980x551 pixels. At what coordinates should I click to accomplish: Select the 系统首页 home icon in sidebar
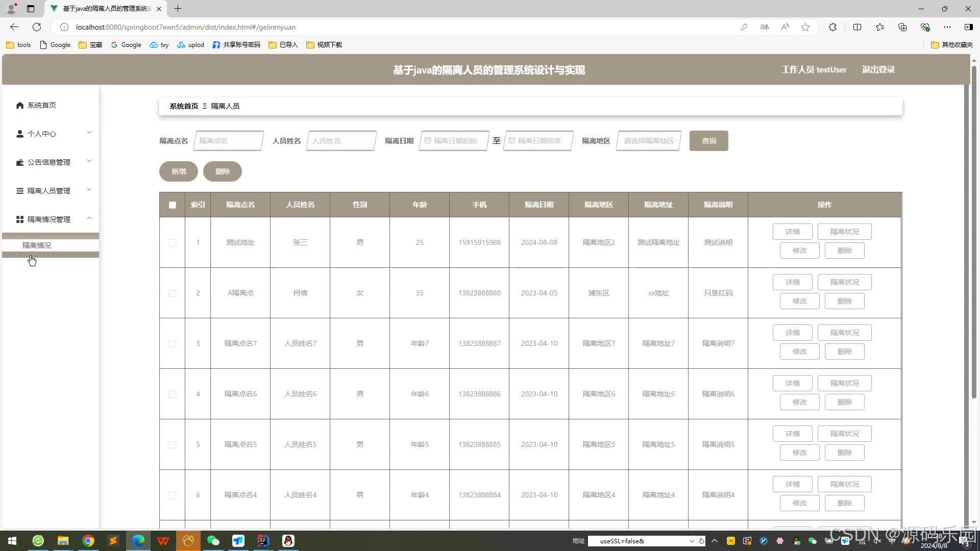(19, 105)
